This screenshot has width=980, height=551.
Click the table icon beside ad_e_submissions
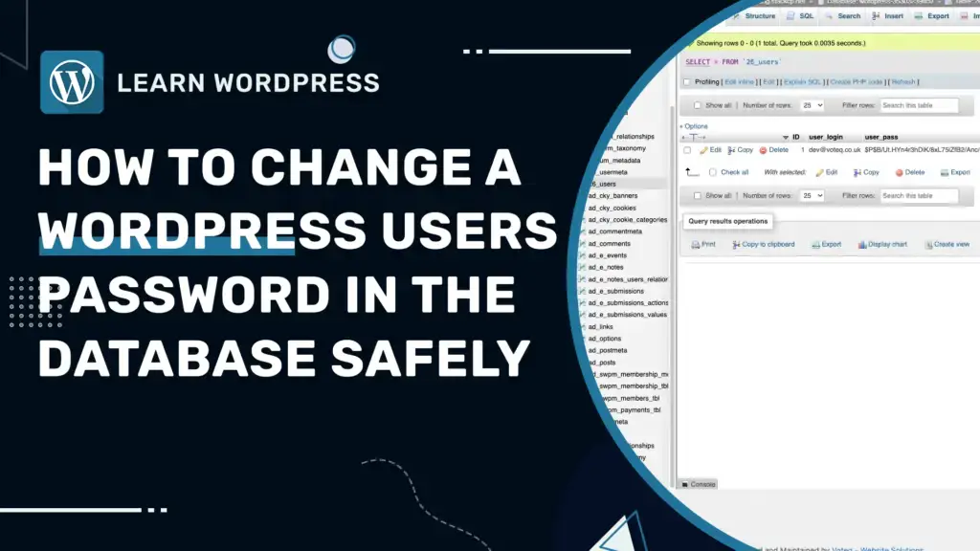tap(583, 291)
